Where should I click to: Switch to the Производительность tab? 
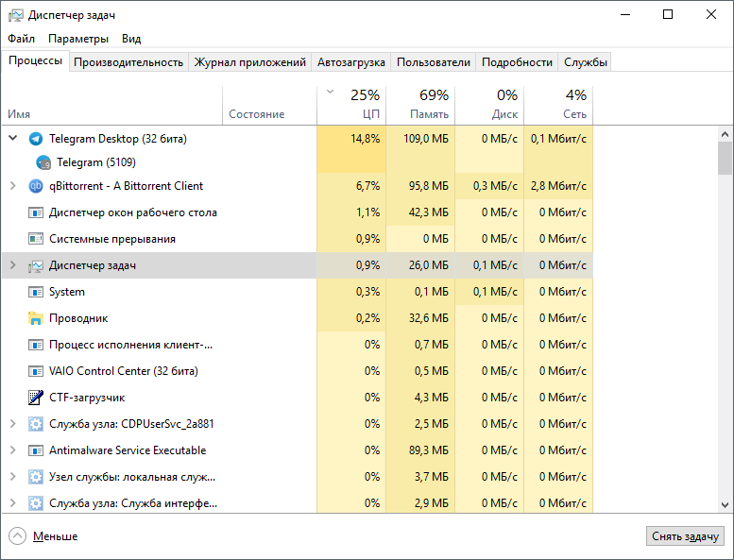[128, 62]
